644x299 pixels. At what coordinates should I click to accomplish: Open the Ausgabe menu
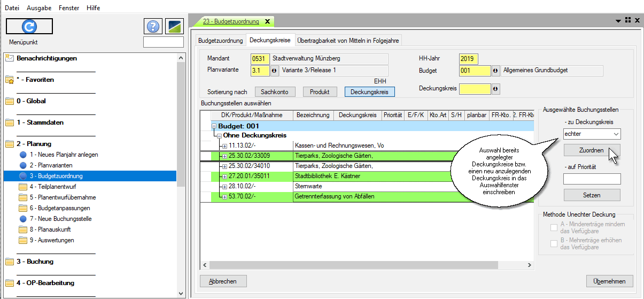click(39, 8)
